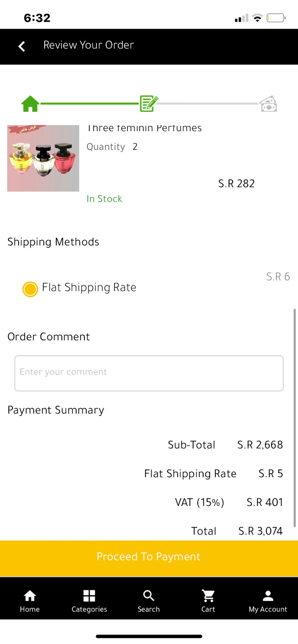Go to My Account
Viewport: 298px width, 644px height.
pyautogui.click(x=268, y=601)
